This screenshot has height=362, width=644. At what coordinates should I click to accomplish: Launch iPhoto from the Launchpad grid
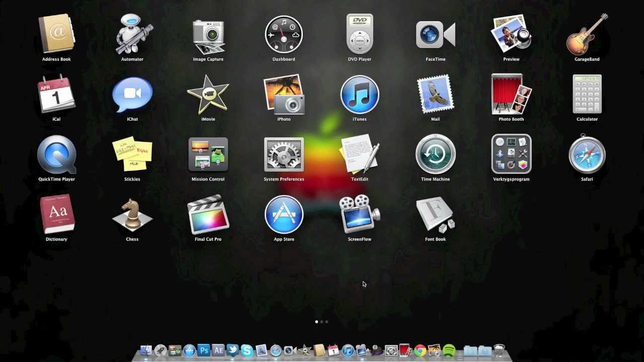[x=284, y=94]
